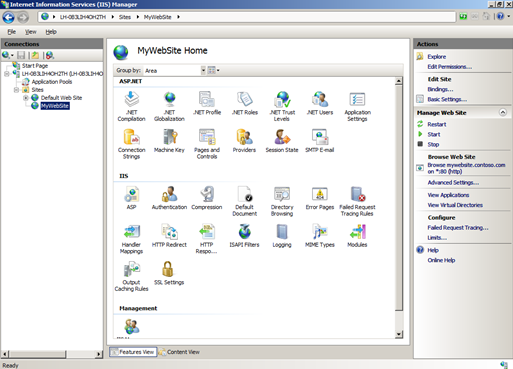Open the Pages and Controls feature
513x369 pixels.
click(207, 144)
